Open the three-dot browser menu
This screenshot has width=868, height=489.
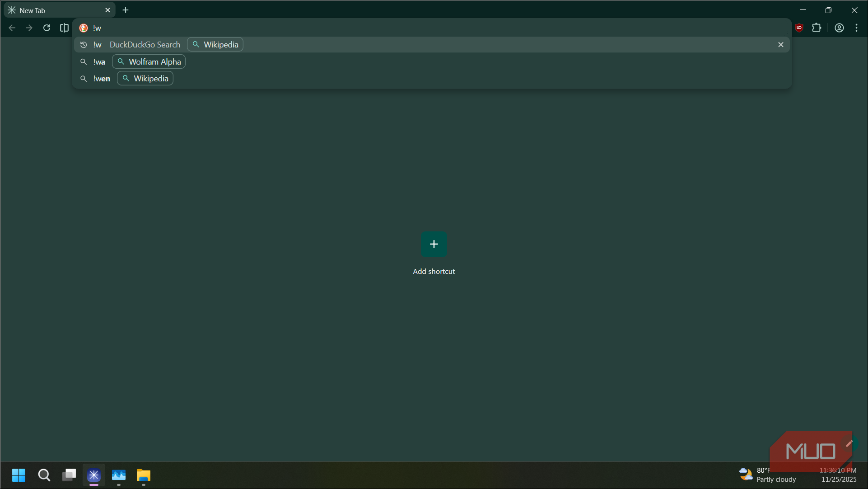coord(857,28)
